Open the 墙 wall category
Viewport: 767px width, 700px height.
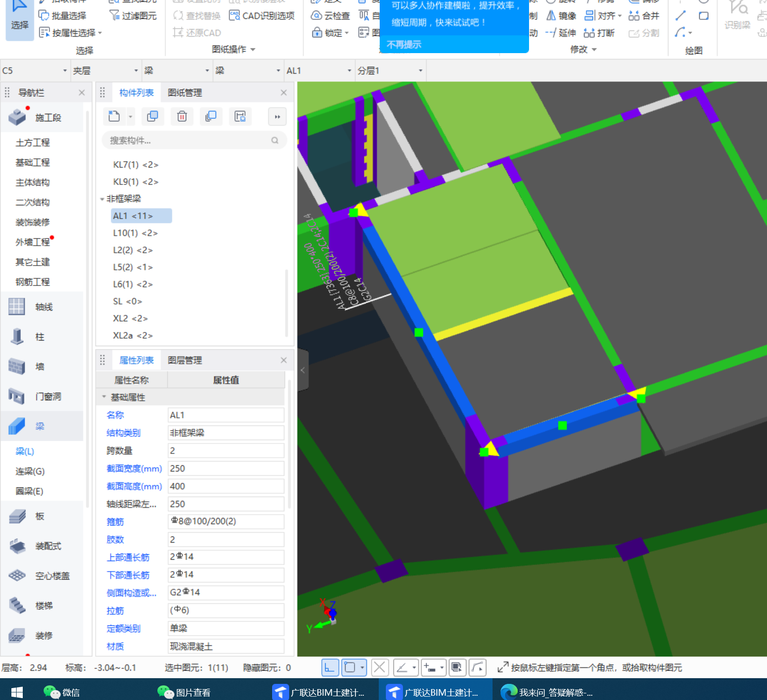pos(43,367)
